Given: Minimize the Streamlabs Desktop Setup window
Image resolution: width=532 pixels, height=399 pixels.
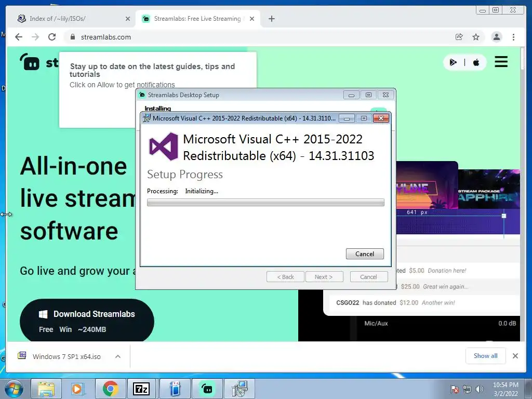Looking at the screenshot, I should [351, 95].
